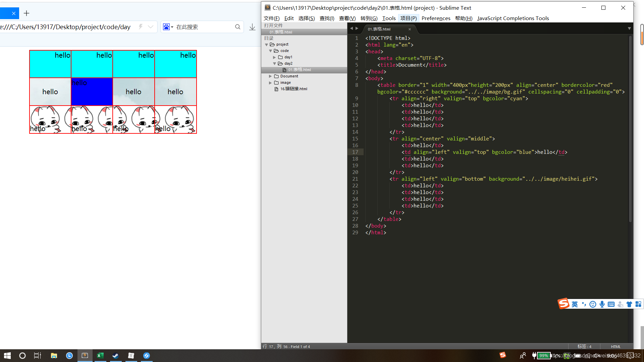644x362 pixels.
Task: Click the HTML syntax selector in status bar
Action: coord(615,347)
